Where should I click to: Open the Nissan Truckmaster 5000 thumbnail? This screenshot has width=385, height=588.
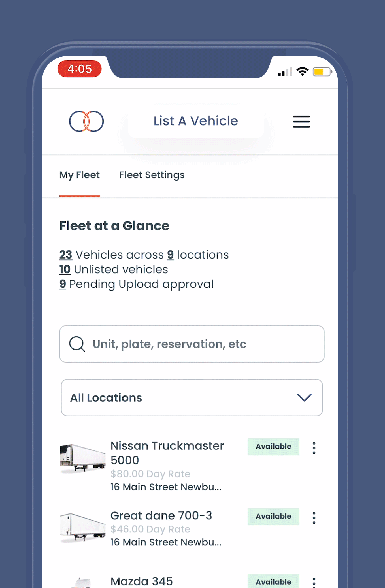pyautogui.click(x=82, y=458)
